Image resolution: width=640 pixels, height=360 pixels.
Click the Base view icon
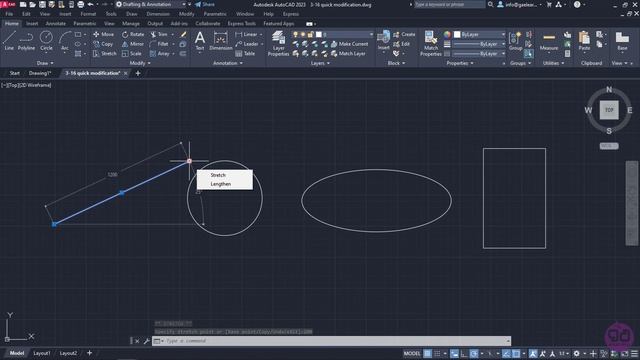pos(622,41)
